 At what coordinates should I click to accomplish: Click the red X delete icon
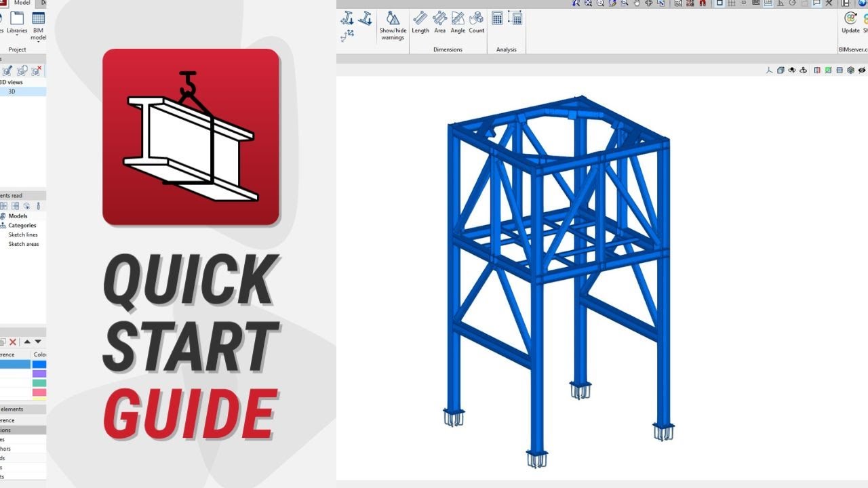pos(12,342)
